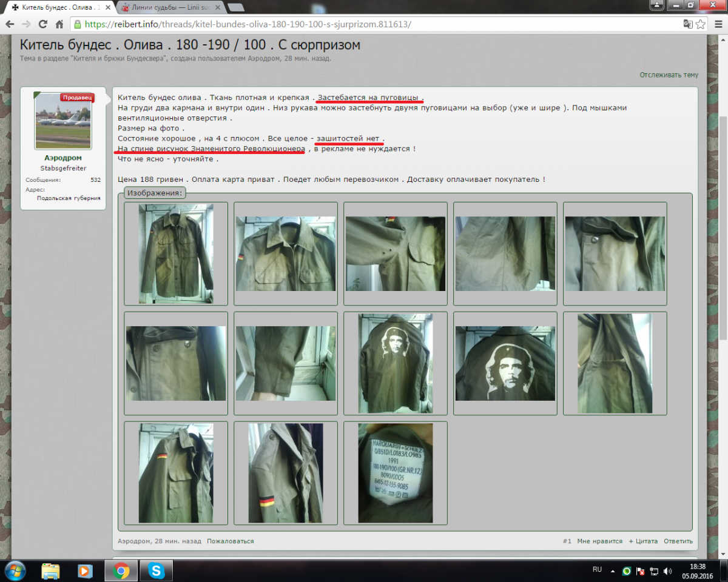This screenshot has width=728, height=582.
Task: Click the volume speaker icon in system tray
Action: pos(668,570)
